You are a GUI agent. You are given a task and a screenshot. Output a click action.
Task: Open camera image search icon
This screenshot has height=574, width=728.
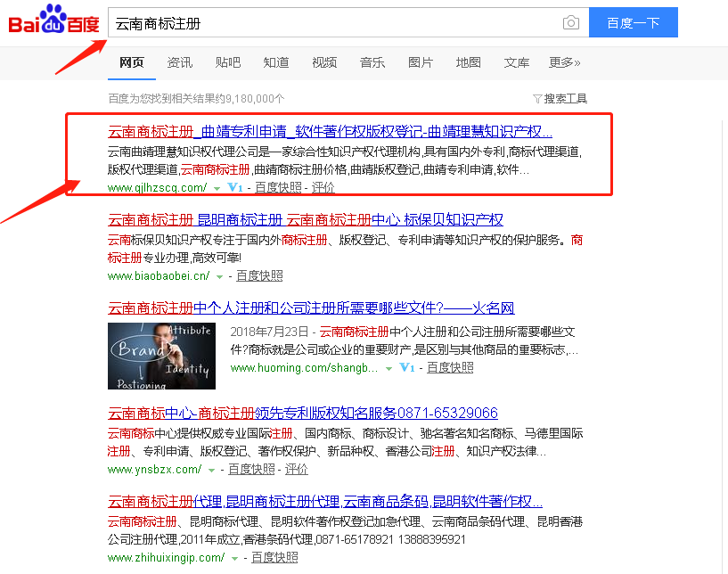[x=570, y=22]
